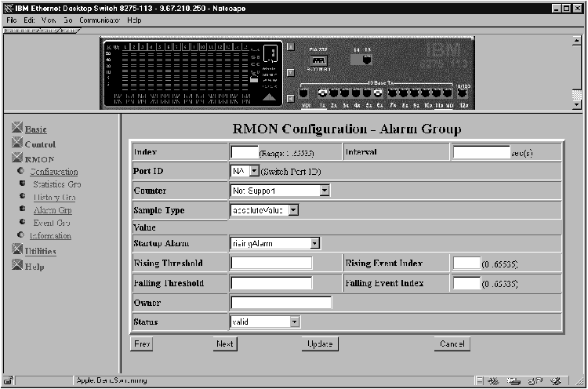Open the Statistics Grp link

coord(56,184)
